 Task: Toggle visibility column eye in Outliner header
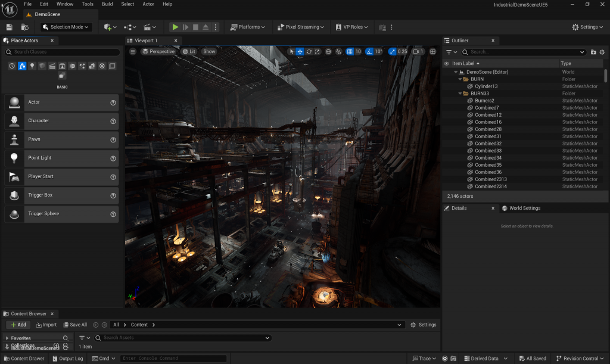pyautogui.click(x=447, y=63)
